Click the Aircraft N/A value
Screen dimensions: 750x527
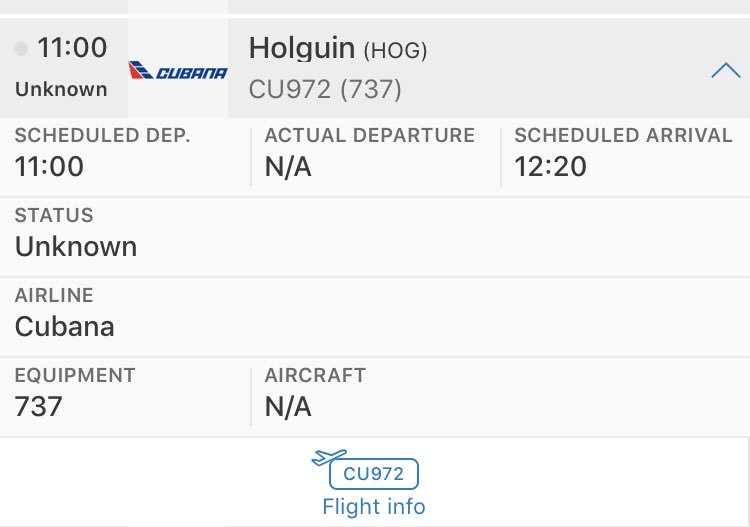(288, 406)
